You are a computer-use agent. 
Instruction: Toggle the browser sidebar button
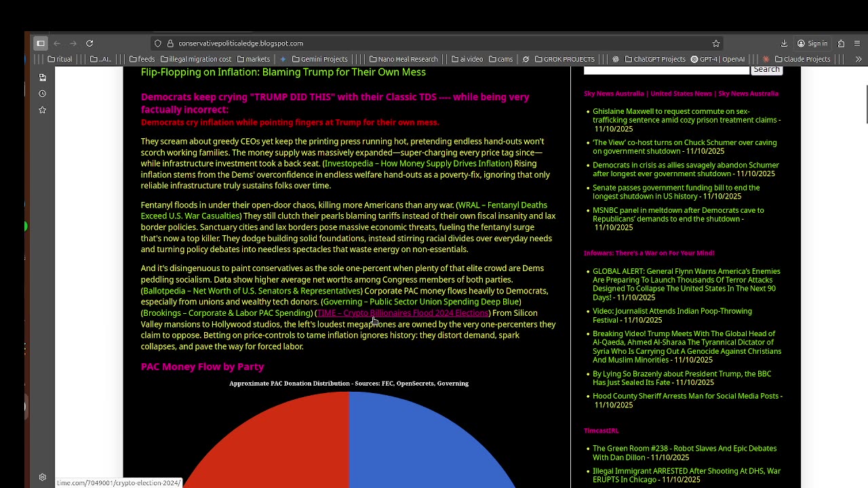click(x=41, y=43)
